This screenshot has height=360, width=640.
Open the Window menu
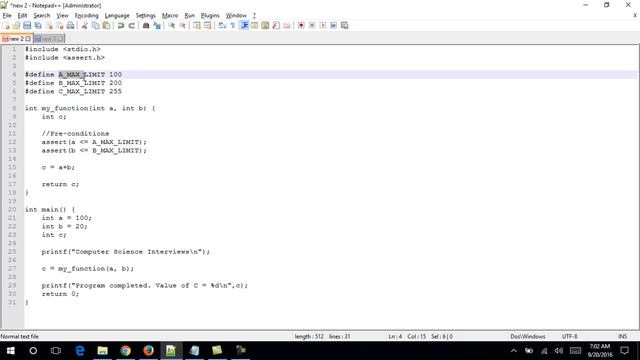pos(236,16)
